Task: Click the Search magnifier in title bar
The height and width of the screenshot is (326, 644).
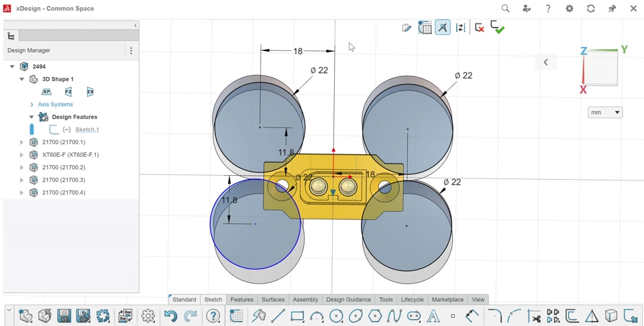Action: [x=505, y=8]
